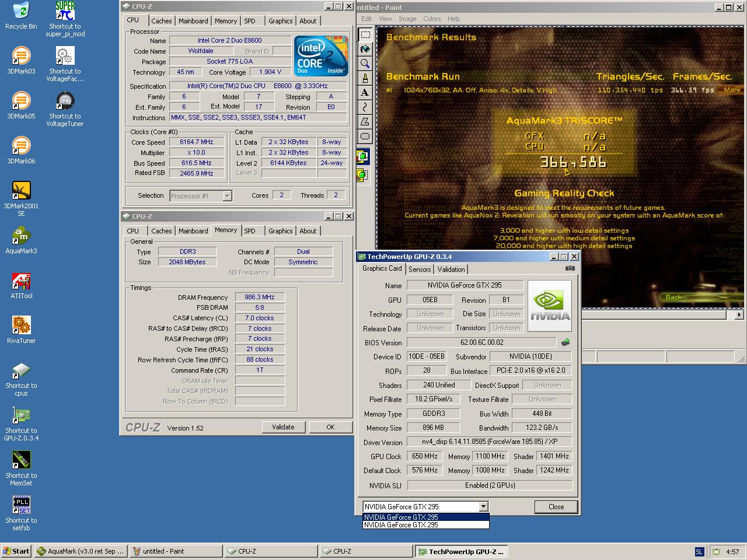Select the rectangular Select tool in Paint

[x=365, y=34]
